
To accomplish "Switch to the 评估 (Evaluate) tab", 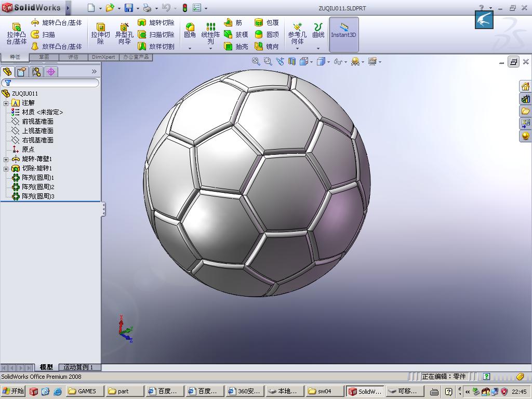I will click(73, 57).
